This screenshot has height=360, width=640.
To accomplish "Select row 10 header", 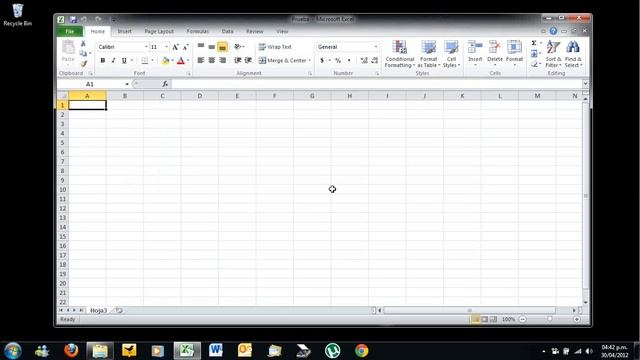I will 62,190.
